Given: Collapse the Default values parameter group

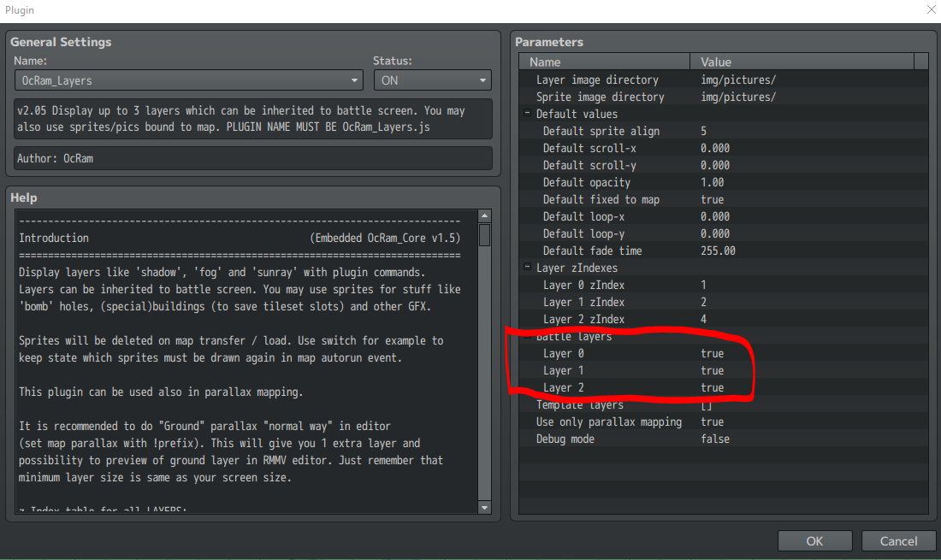Looking at the screenshot, I should (527, 114).
